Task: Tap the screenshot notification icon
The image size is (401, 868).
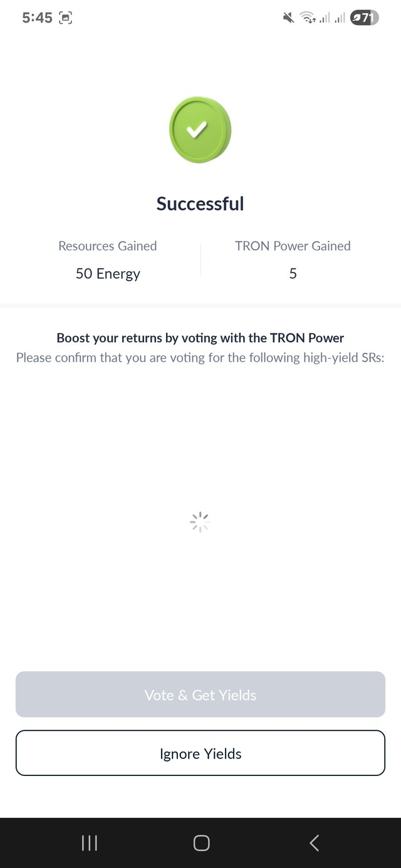Action: [65, 18]
